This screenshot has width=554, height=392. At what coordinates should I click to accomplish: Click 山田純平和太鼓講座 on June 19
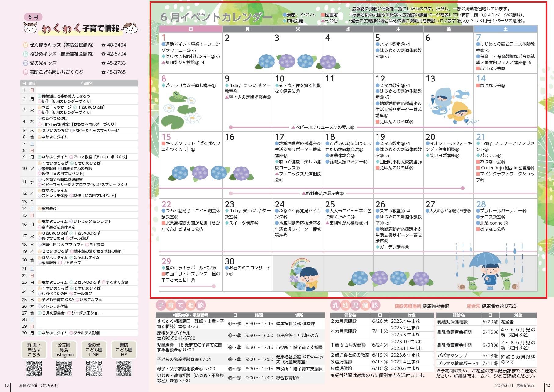click(x=399, y=162)
